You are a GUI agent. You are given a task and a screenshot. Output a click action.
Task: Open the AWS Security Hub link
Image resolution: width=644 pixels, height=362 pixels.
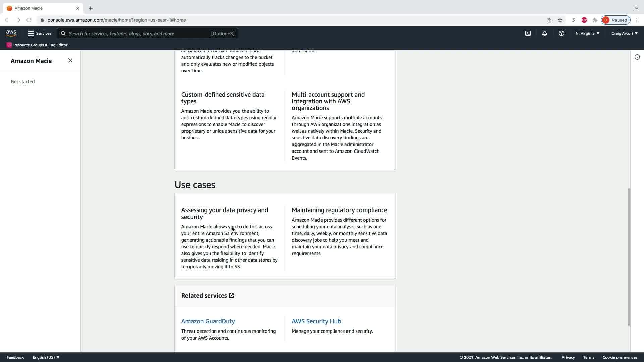316,321
